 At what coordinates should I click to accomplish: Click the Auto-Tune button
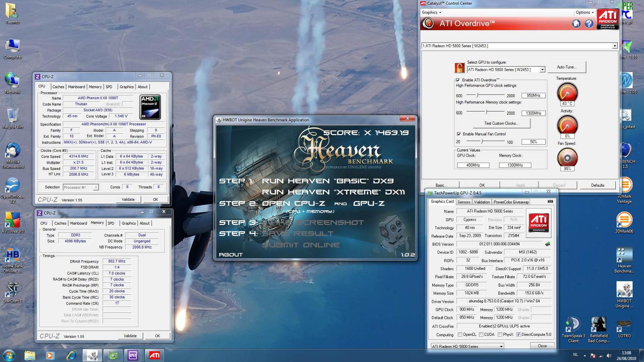coord(566,67)
